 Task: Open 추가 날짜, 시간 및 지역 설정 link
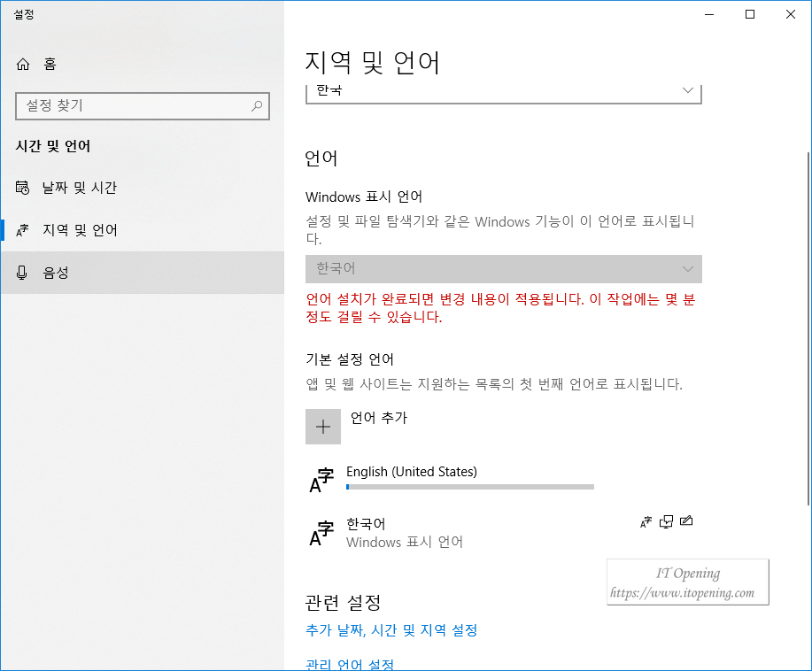click(x=391, y=630)
